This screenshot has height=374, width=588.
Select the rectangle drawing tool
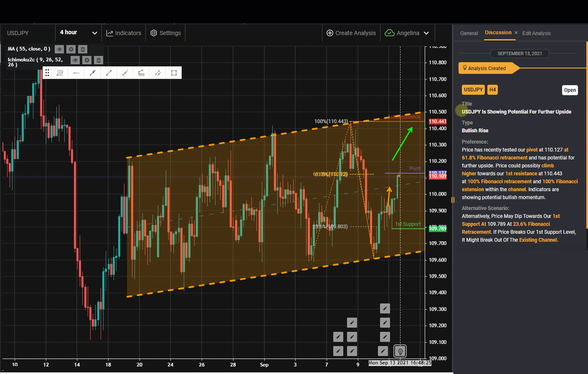click(174, 73)
